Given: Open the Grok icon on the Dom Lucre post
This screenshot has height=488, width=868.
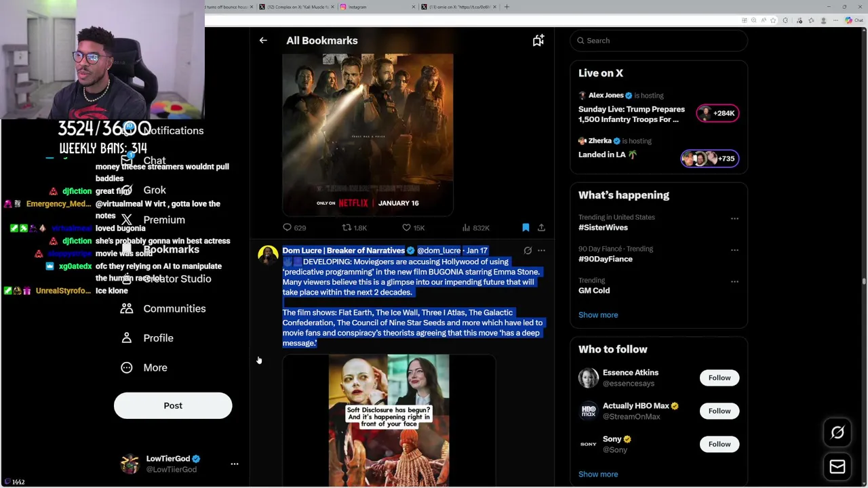Looking at the screenshot, I should pyautogui.click(x=528, y=251).
